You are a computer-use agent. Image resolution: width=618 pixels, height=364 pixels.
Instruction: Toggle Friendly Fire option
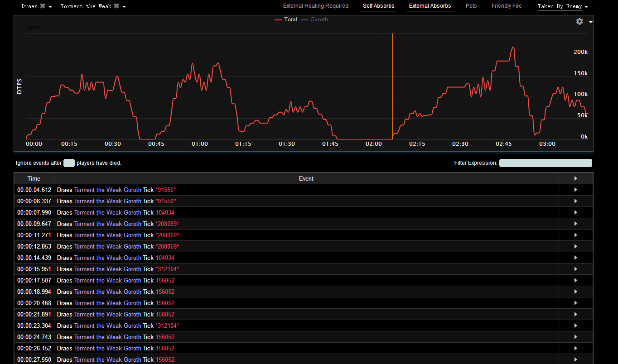(507, 6)
